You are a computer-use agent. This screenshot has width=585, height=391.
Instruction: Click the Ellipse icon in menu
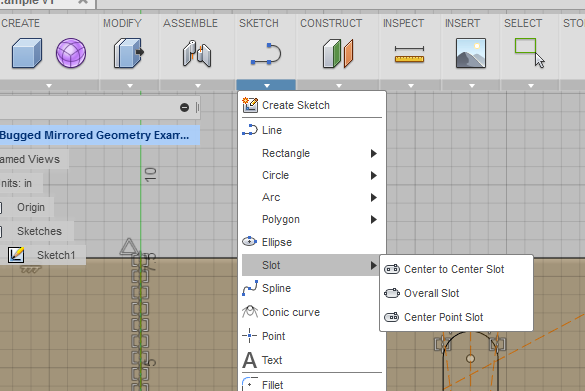pyautogui.click(x=250, y=242)
